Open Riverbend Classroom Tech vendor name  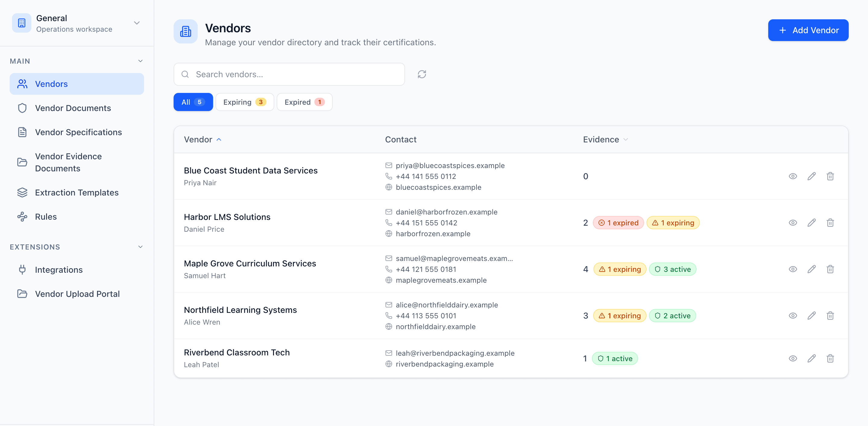coord(237,352)
